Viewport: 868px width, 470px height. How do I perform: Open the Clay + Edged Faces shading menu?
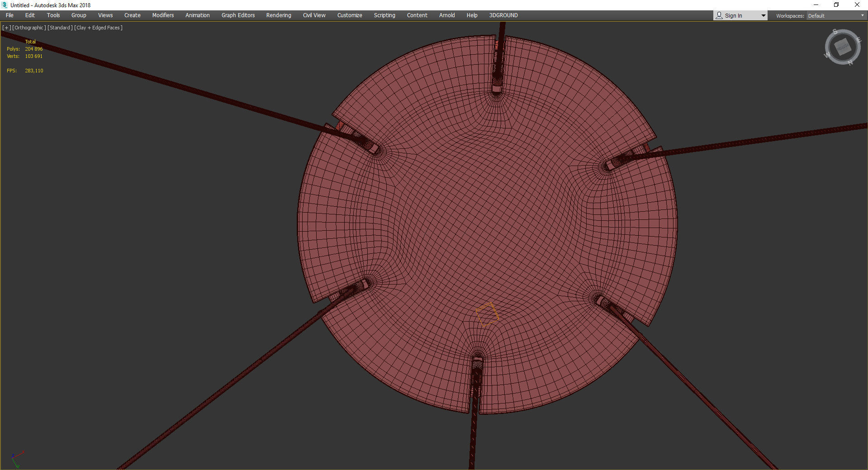click(98, 28)
